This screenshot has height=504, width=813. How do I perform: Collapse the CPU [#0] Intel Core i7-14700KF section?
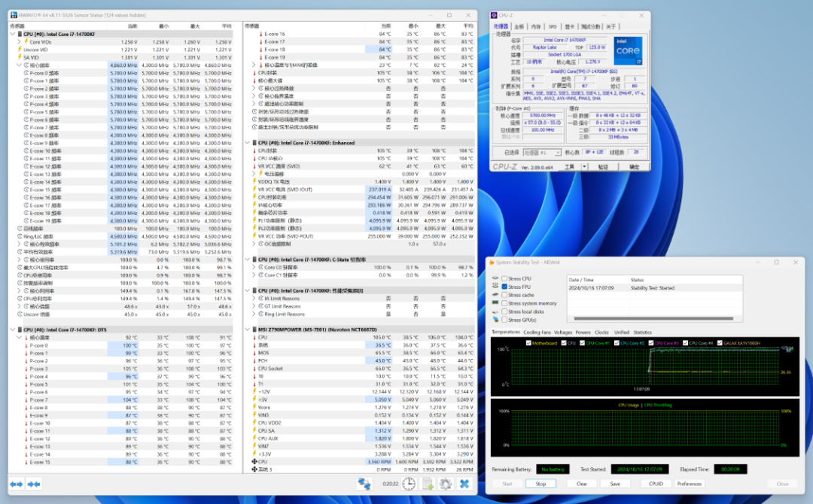click(x=13, y=34)
